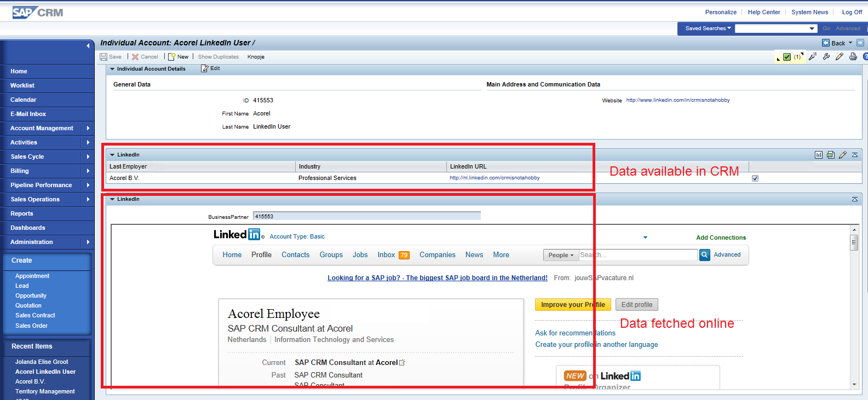
Task: Click the Personalize link
Action: 721,12
